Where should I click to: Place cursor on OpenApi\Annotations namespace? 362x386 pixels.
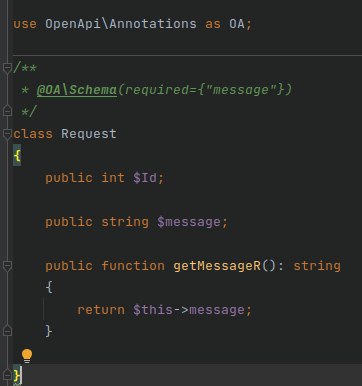(x=121, y=24)
